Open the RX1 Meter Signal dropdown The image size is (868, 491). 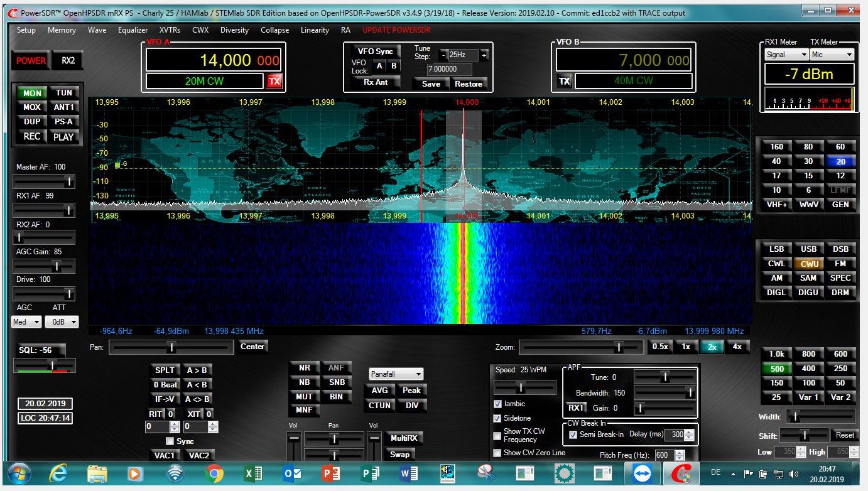tap(785, 55)
